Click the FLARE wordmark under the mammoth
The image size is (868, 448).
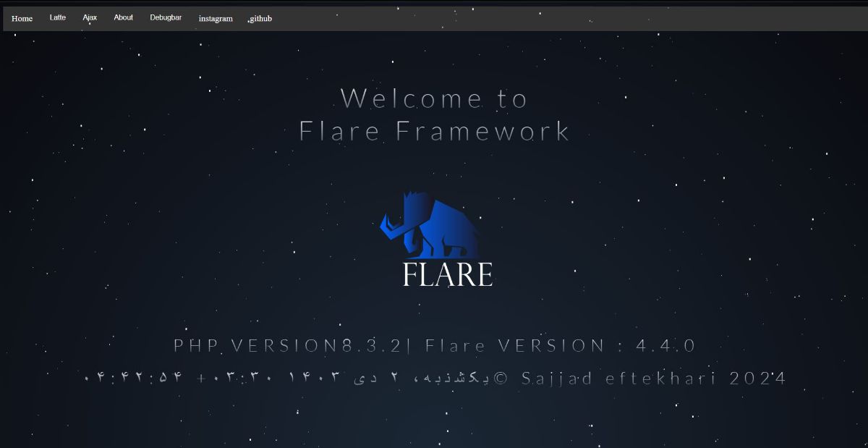point(448,275)
